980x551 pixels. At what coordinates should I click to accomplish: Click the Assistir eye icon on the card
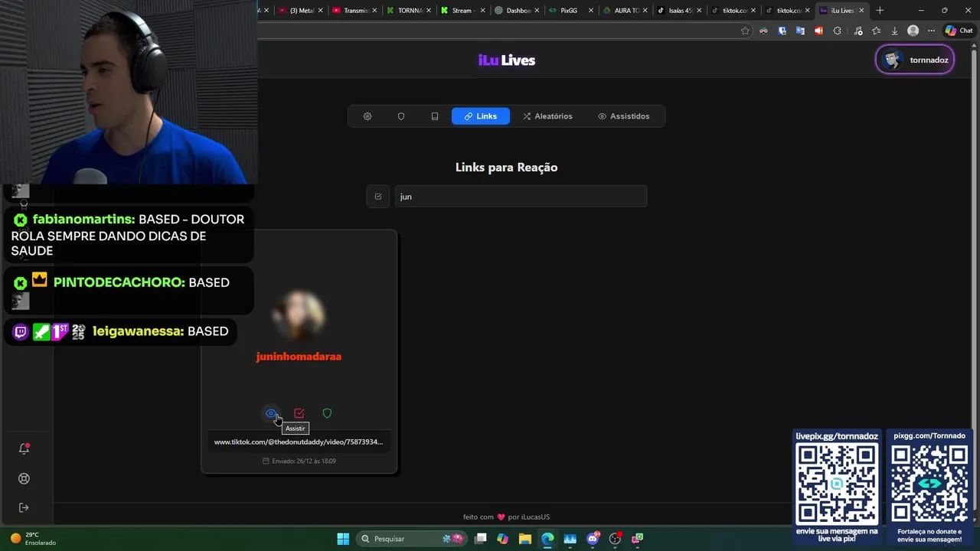[x=271, y=413]
